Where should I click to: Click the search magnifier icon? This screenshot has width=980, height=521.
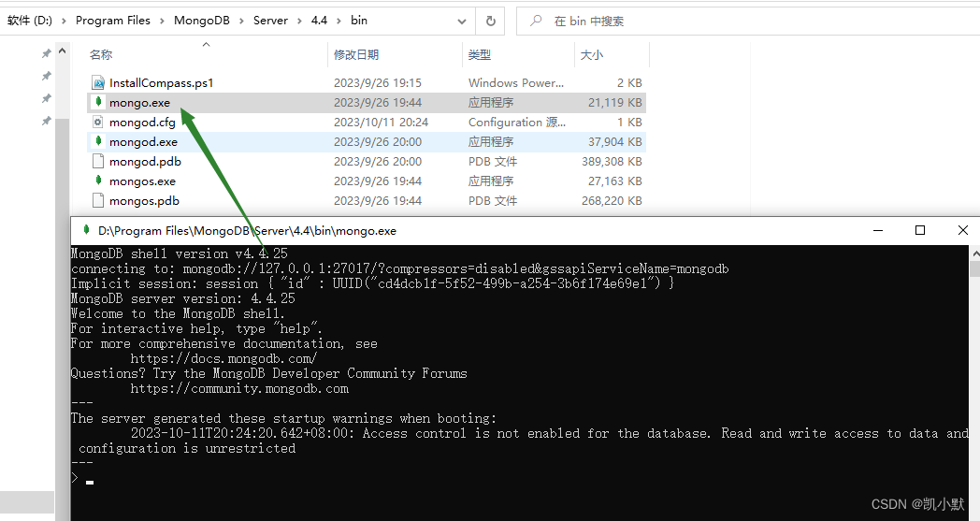click(536, 21)
